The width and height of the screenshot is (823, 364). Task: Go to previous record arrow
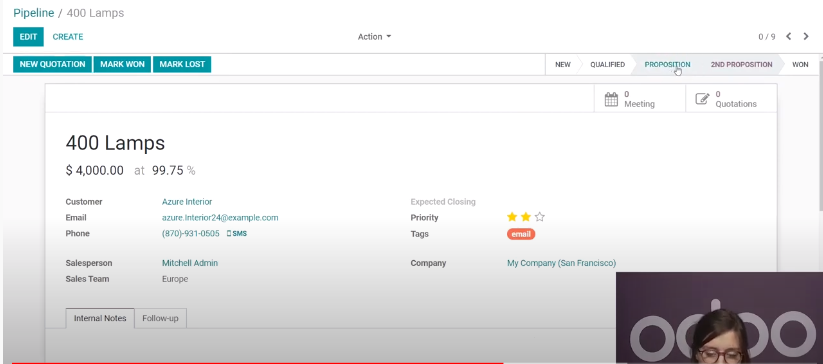(788, 36)
